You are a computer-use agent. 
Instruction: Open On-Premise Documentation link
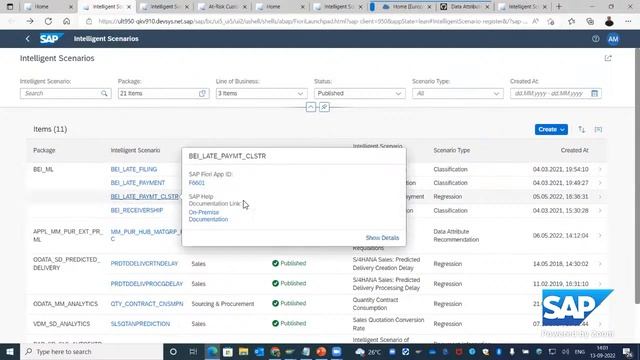[208, 216]
